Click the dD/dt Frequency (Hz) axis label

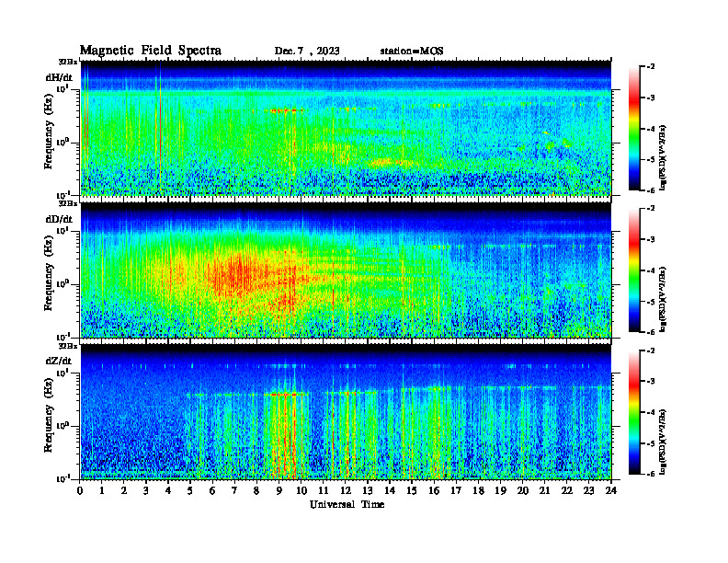[49, 275]
